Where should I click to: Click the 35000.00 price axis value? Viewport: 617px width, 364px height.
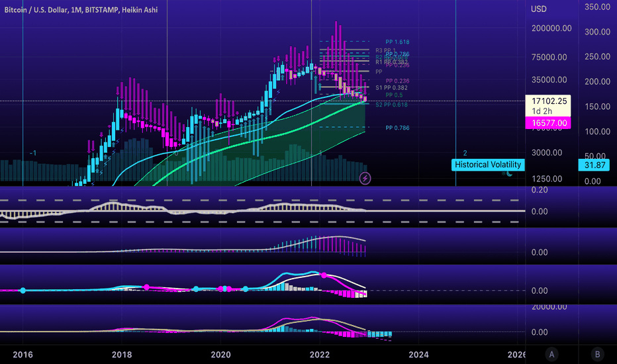click(549, 80)
